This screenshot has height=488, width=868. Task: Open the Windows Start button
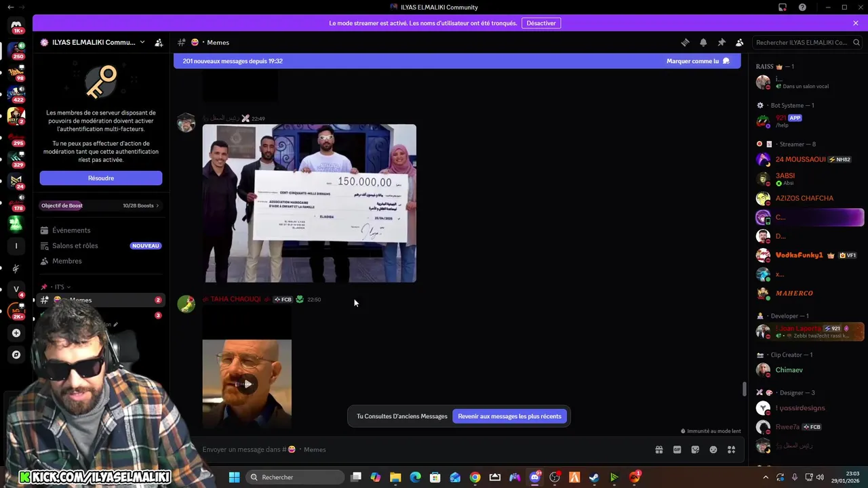coord(234,477)
